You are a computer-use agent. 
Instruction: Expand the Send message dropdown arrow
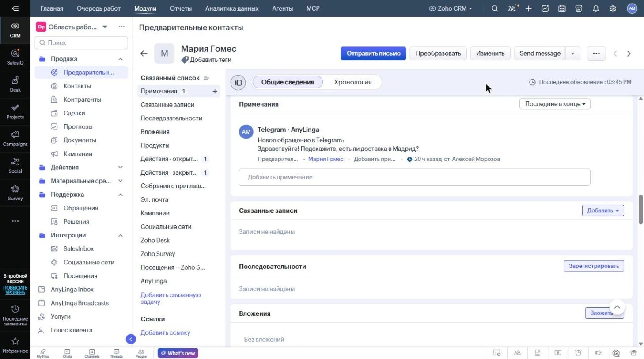(573, 53)
